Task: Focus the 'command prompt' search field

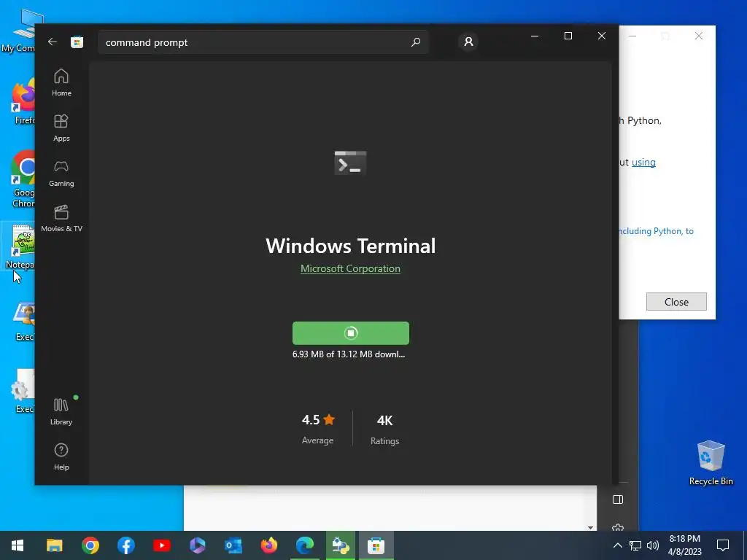Action: point(263,42)
